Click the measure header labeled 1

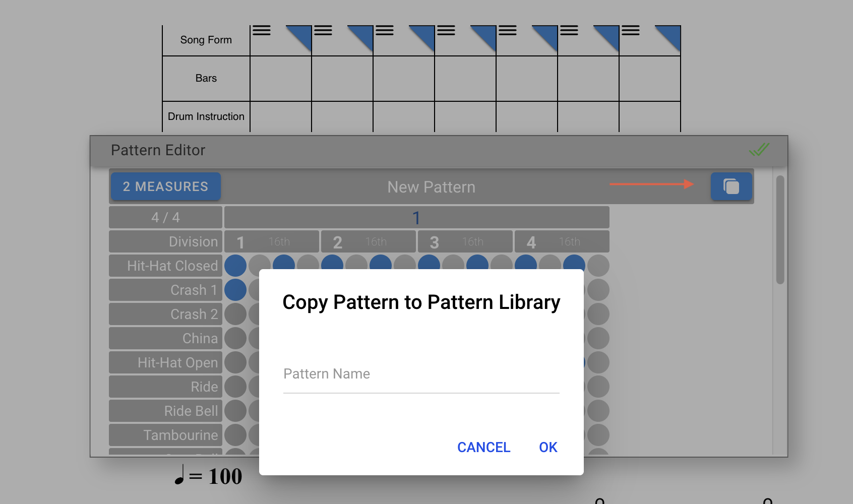[x=416, y=217]
